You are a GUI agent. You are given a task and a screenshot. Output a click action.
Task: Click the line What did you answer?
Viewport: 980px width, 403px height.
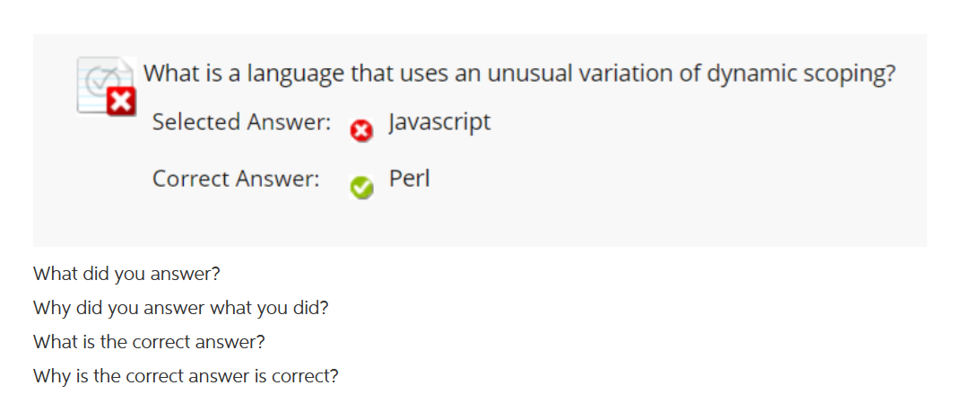pyautogui.click(x=127, y=274)
